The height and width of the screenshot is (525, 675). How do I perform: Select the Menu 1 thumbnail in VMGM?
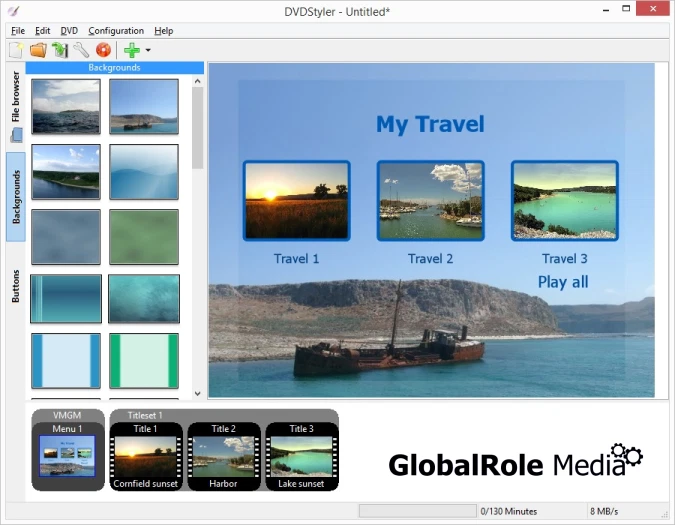[67, 457]
